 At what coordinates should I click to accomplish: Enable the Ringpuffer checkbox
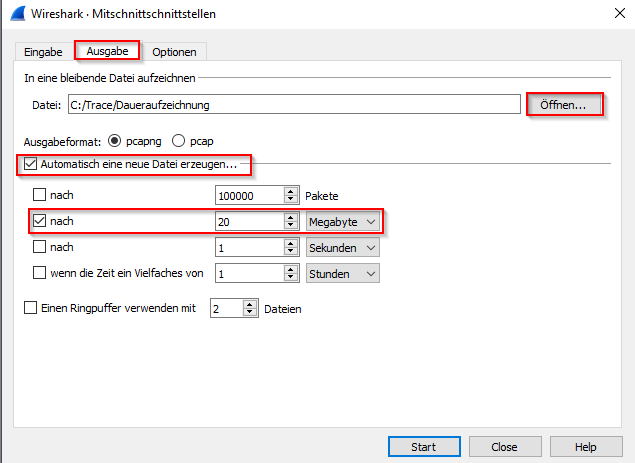tap(30, 309)
